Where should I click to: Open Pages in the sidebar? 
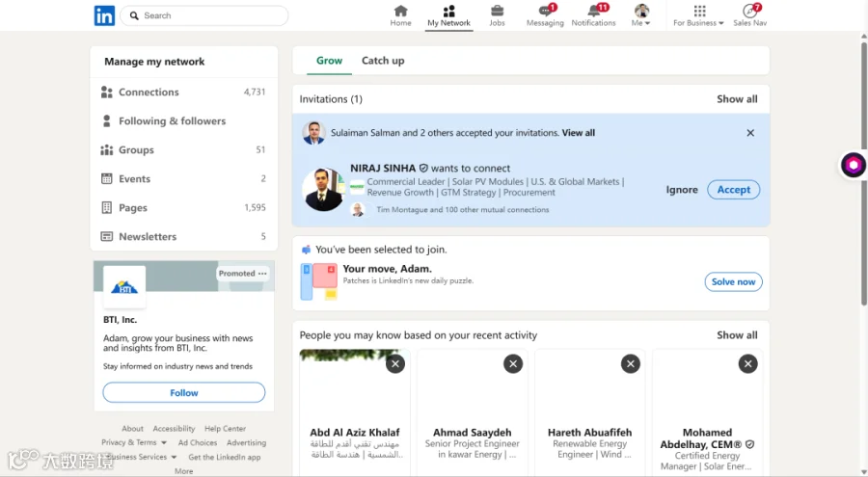click(x=183, y=207)
